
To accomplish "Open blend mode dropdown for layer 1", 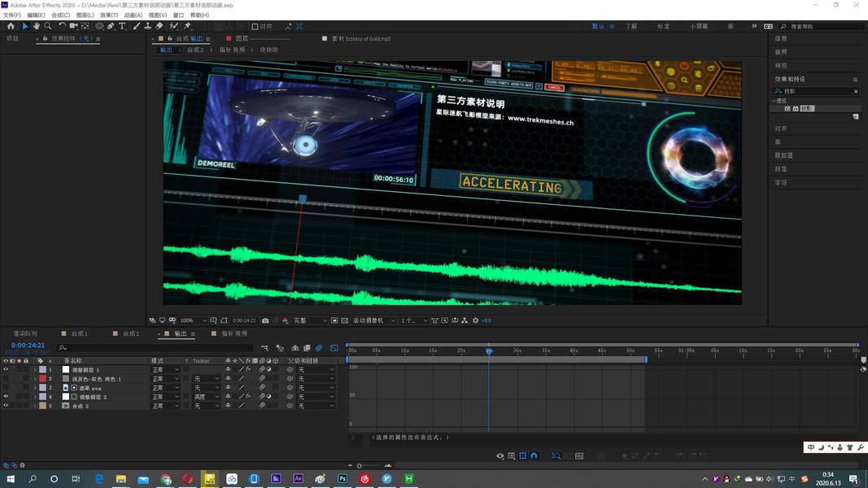I will pos(165,369).
